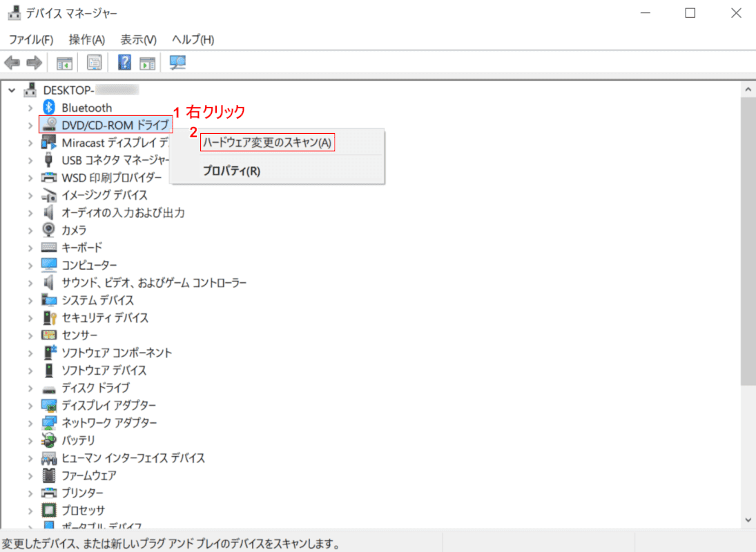This screenshot has height=552, width=756.
Task: Click the カメラ label text
Action: click(75, 230)
